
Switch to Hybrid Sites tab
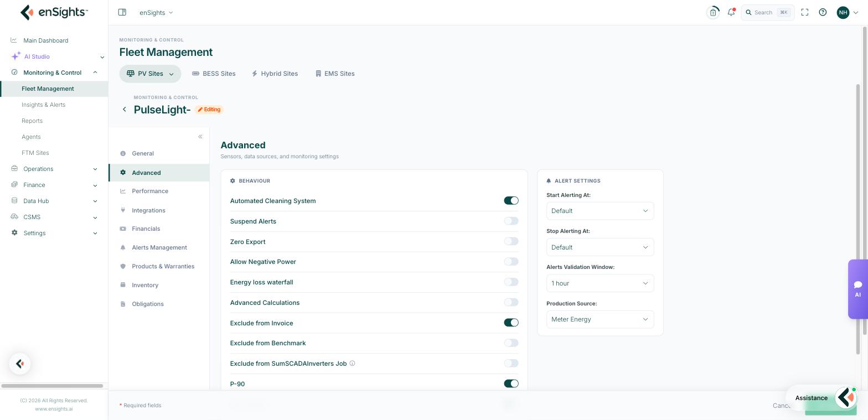[275, 74]
